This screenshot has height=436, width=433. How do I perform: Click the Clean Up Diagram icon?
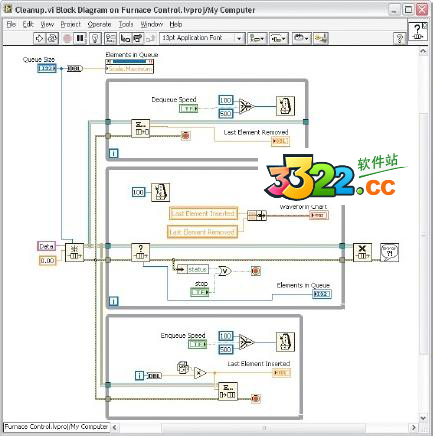point(321,38)
